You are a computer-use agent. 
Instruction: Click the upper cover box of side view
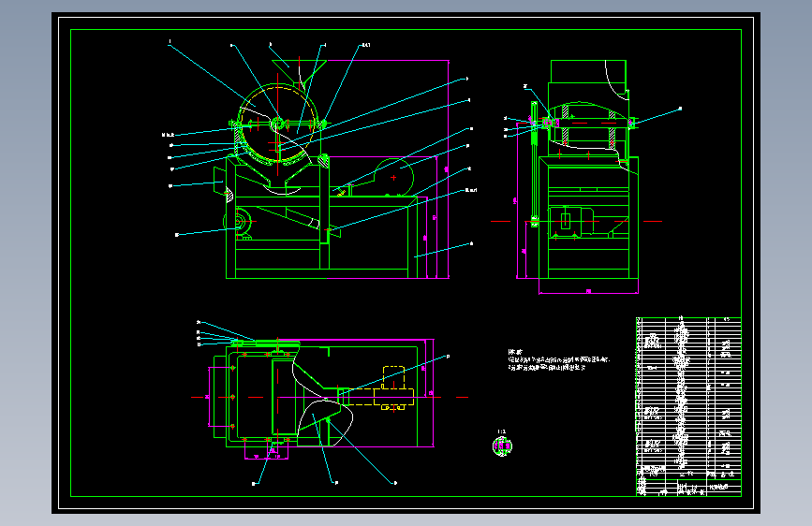coord(589,71)
